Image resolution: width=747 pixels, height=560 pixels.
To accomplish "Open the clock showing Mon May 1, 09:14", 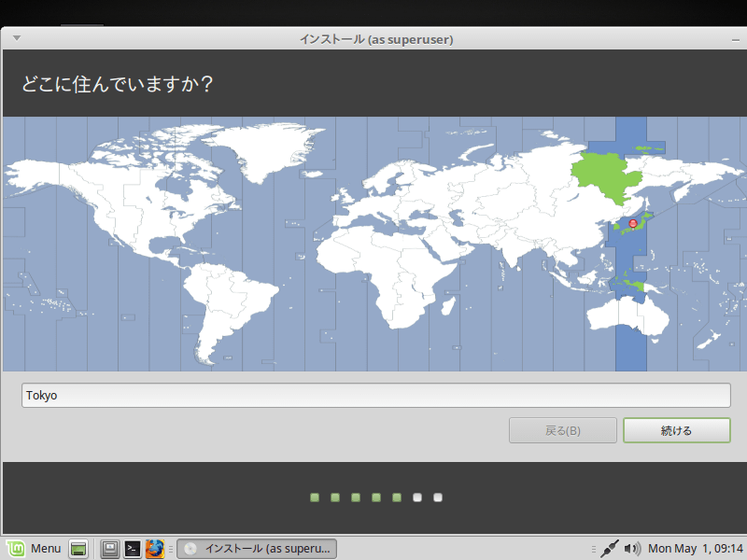I will pyautogui.click(x=696, y=549).
